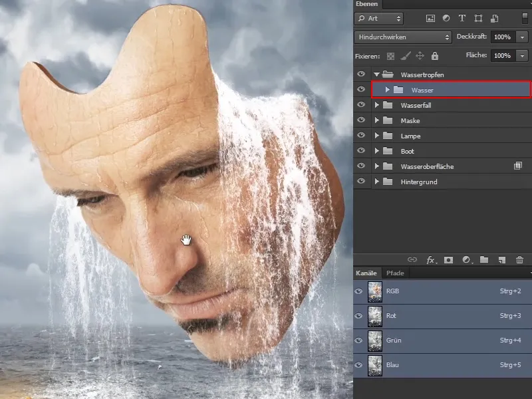The width and height of the screenshot is (532, 399).
Task: Toggle visibility of Maske group
Action: tap(361, 120)
